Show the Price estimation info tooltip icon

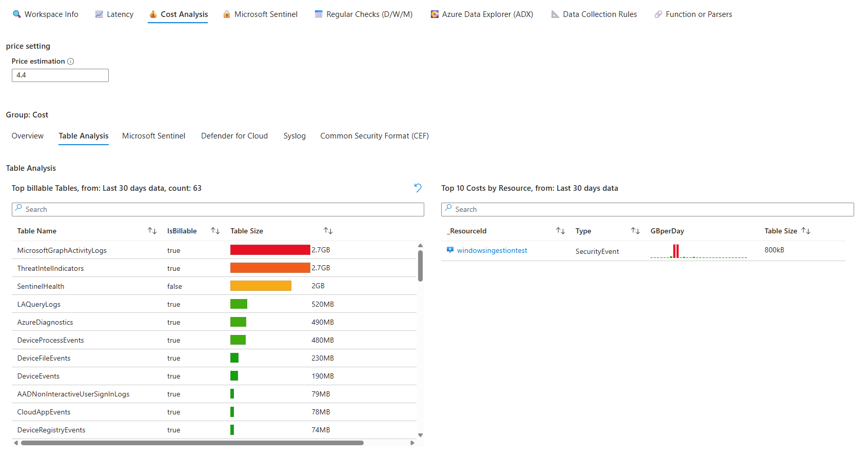[x=71, y=62]
